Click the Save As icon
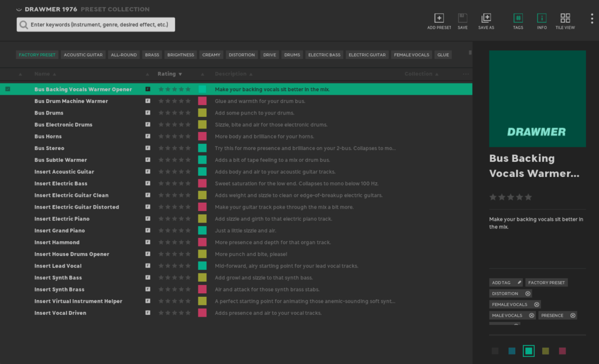Image resolution: width=599 pixels, height=364 pixels. (486, 18)
